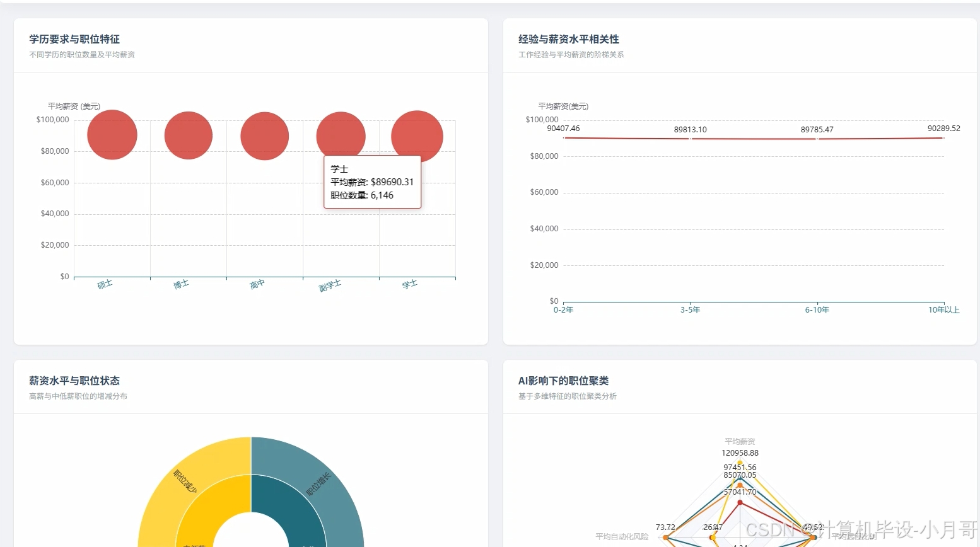980x547 pixels.
Task: Click the 6-10年 axis label
Action: [x=817, y=310]
